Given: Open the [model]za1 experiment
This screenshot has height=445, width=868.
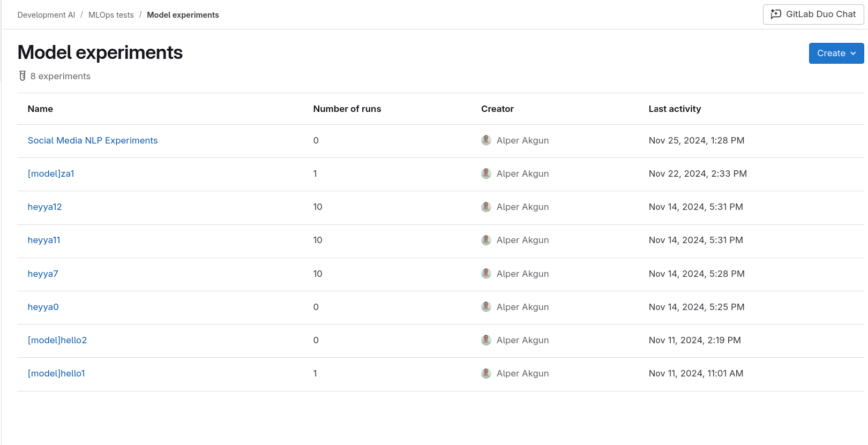Looking at the screenshot, I should point(51,174).
